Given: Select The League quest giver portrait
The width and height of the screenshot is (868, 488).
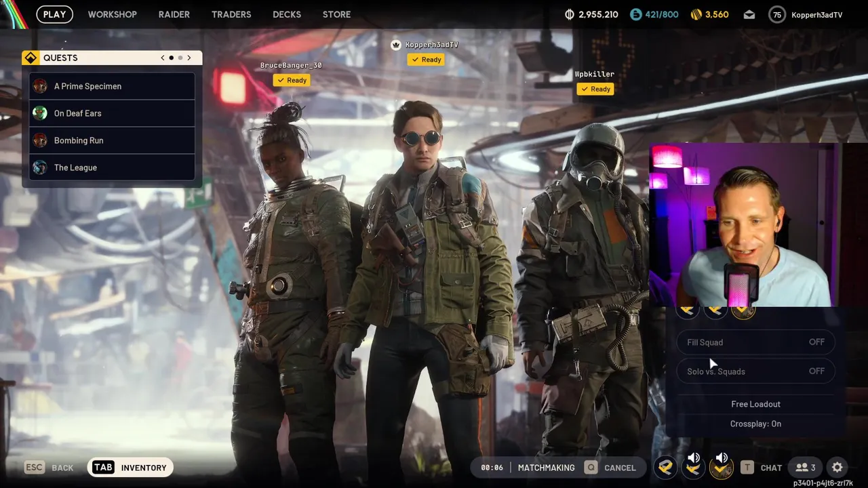Looking at the screenshot, I should pos(40,167).
